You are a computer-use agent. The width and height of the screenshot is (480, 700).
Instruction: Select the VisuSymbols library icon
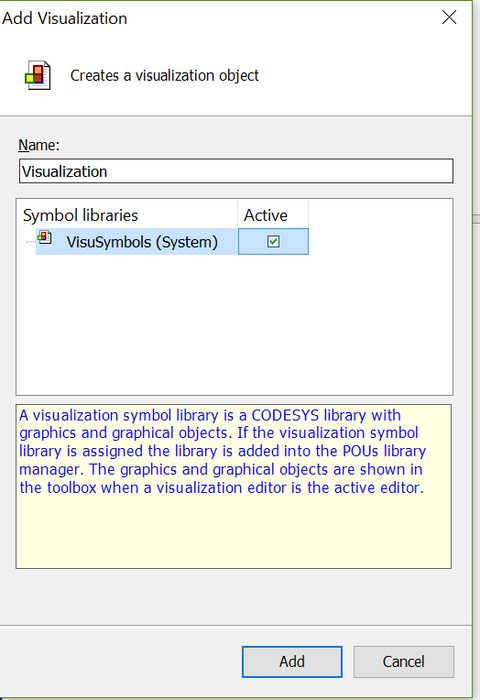click(x=45, y=238)
